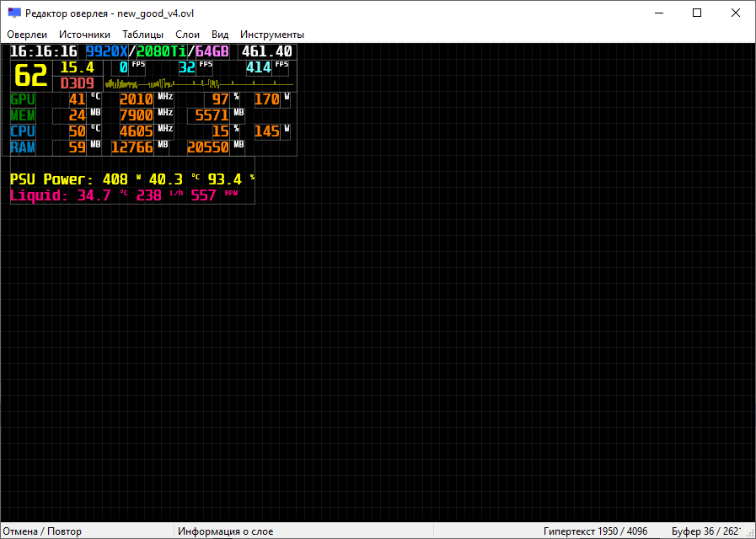Select the blue CPU row label
756x539 pixels.
23,131
